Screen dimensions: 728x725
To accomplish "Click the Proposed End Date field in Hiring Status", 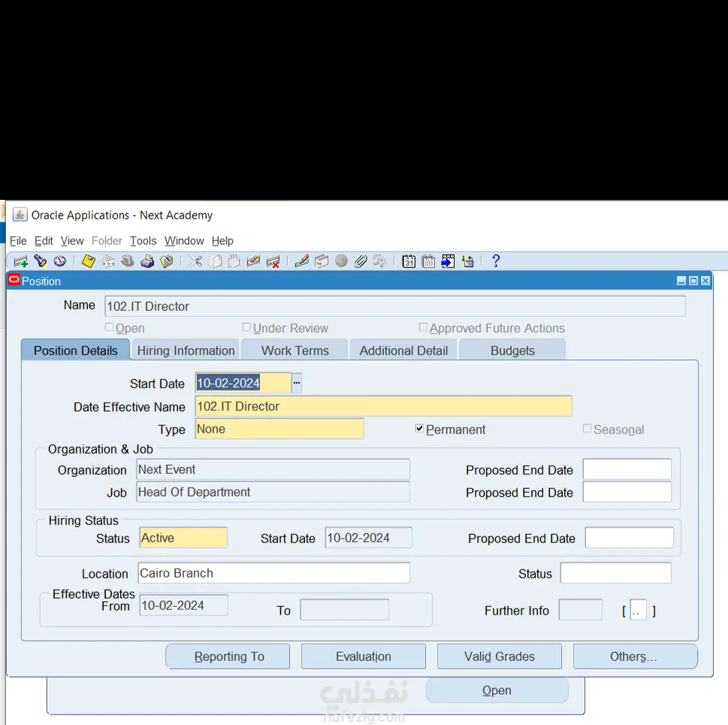I will coord(630,537).
